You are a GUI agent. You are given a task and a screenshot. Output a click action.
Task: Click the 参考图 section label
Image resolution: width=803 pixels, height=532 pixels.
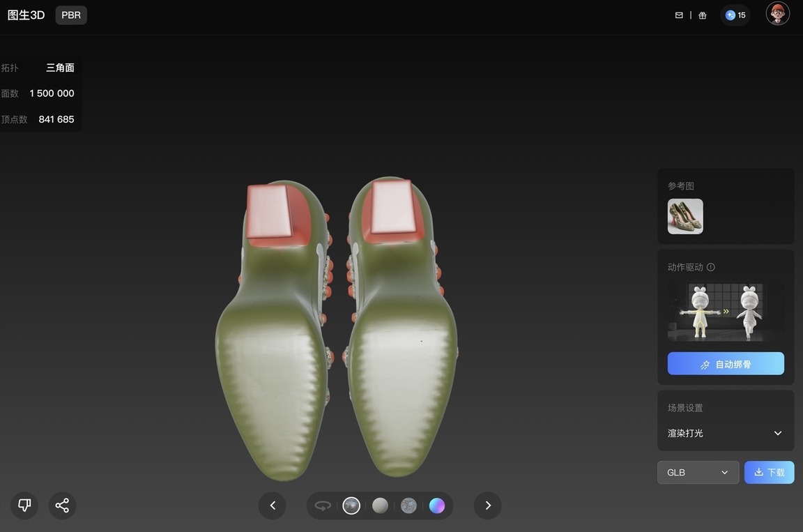tap(680, 186)
